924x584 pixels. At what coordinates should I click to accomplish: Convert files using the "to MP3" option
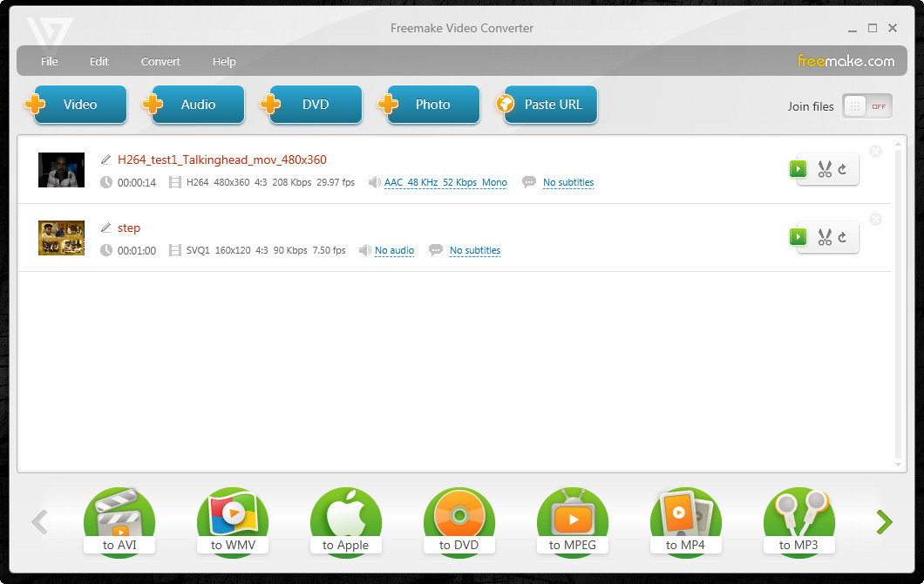coord(799,521)
